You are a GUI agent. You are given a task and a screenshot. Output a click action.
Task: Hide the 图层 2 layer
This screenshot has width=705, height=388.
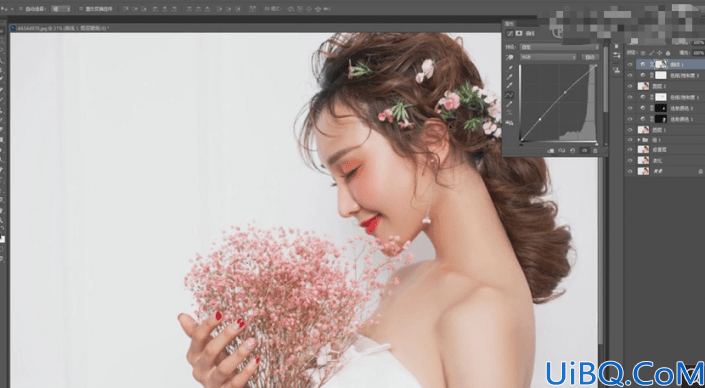[x=630, y=86]
